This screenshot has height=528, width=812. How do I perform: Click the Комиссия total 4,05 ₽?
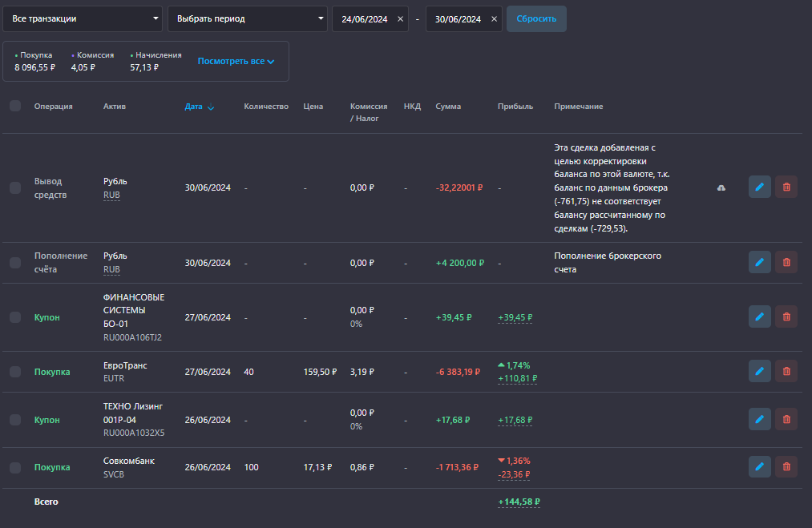[x=83, y=67]
